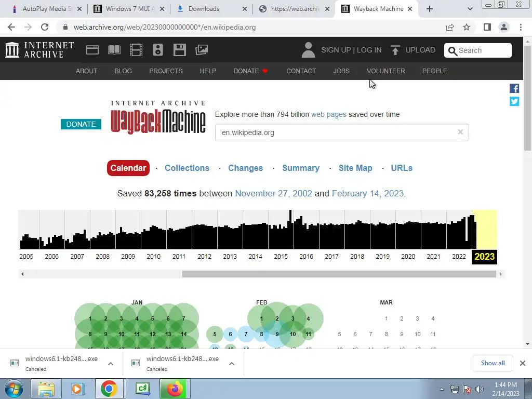Open Chrome three-dot menu
This screenshot has width=532, height=399.
tap(521, 27)
